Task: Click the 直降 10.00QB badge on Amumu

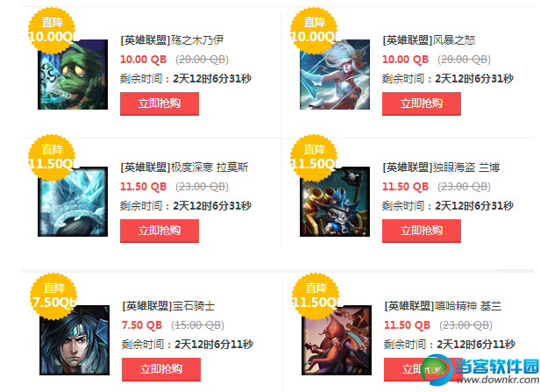Action: pos(52,31)
